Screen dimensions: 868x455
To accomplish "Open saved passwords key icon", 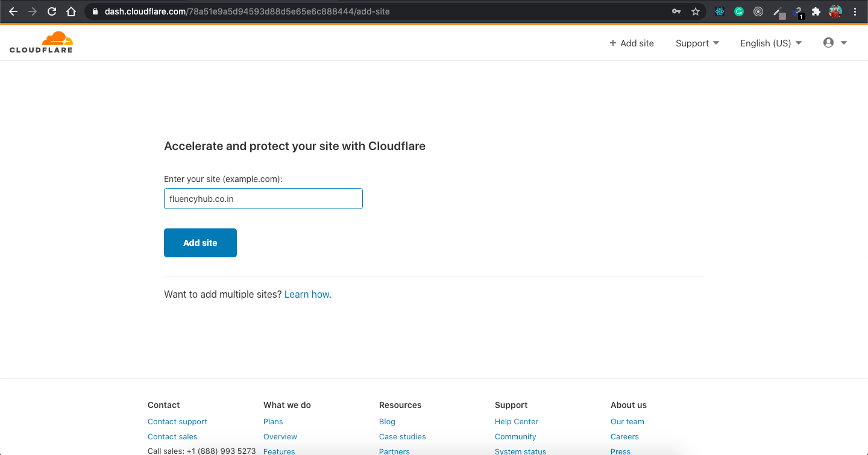I will [x=676, y=11].
